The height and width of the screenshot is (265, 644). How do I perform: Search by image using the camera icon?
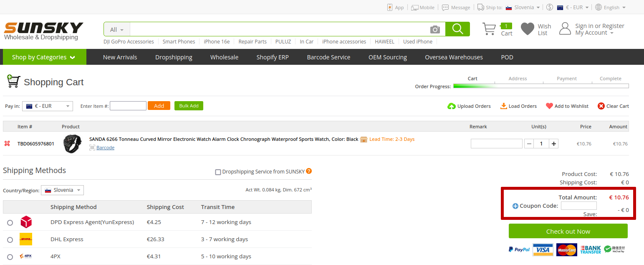click(435, 29)
